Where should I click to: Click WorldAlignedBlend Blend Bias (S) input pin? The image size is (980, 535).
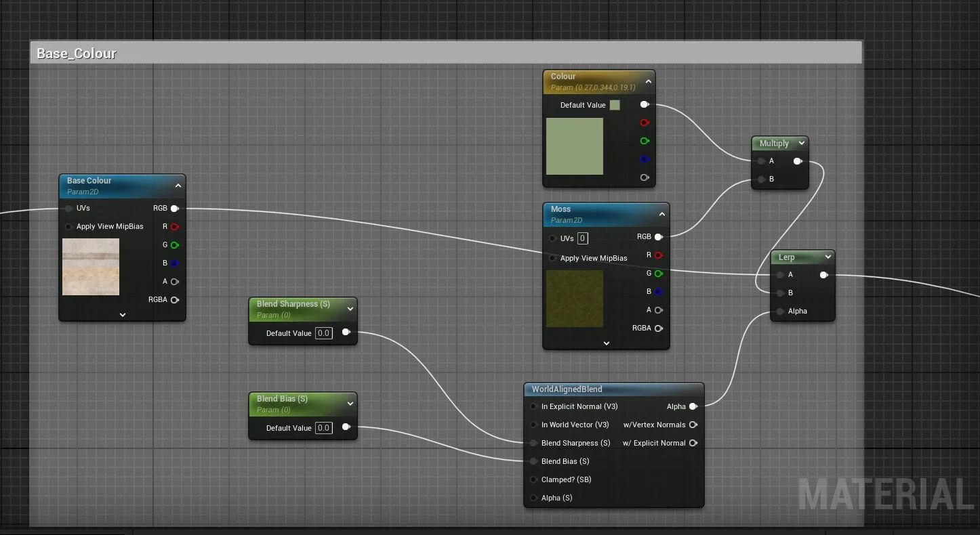pos(533,462)
